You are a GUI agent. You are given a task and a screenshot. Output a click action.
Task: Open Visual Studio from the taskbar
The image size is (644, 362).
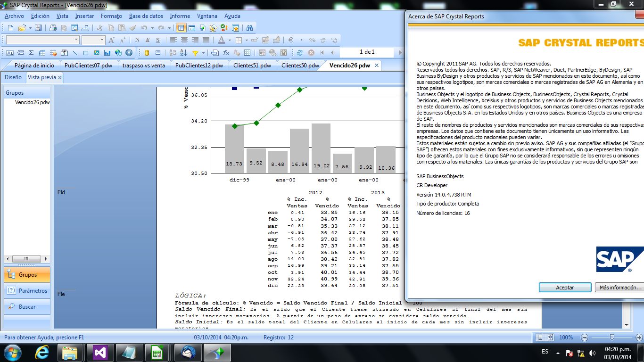pyautogui.click(x=100, y=352)
